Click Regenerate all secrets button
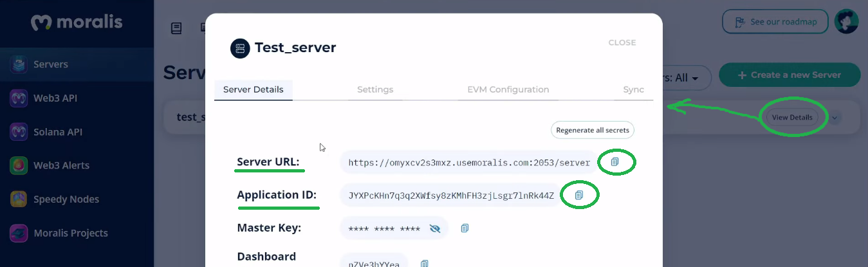Image resolution: width=868 pixels, height=267 pixels. (x=593, y=130)
